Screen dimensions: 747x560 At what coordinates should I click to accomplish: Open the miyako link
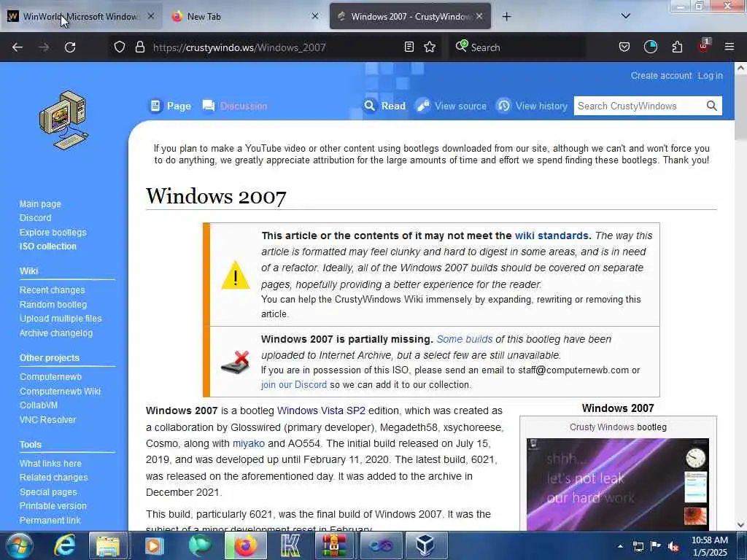click(248, 443)
